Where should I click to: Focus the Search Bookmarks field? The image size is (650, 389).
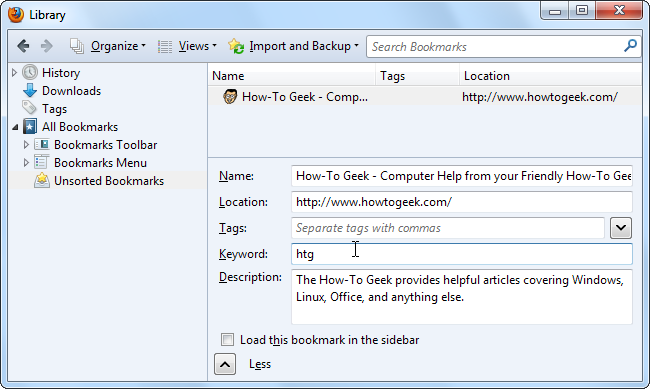click(495, 46)
